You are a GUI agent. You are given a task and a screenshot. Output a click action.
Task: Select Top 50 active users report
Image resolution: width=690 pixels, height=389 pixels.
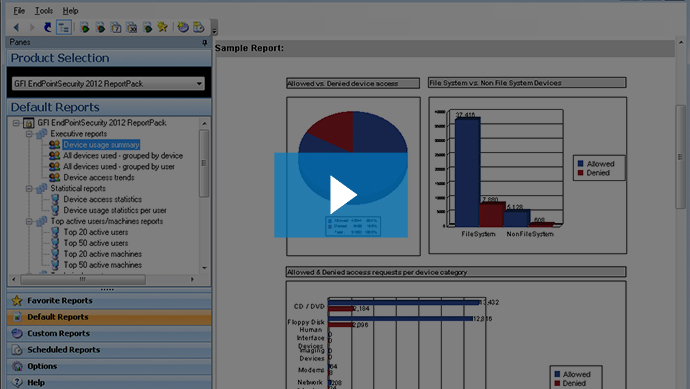(x=96, y=243)
